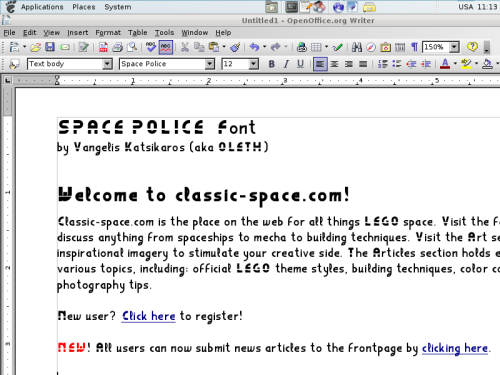The height and width of the screenshot is (375, 500).
Task: Apply yellow Highlighting color
Action: 466,64
